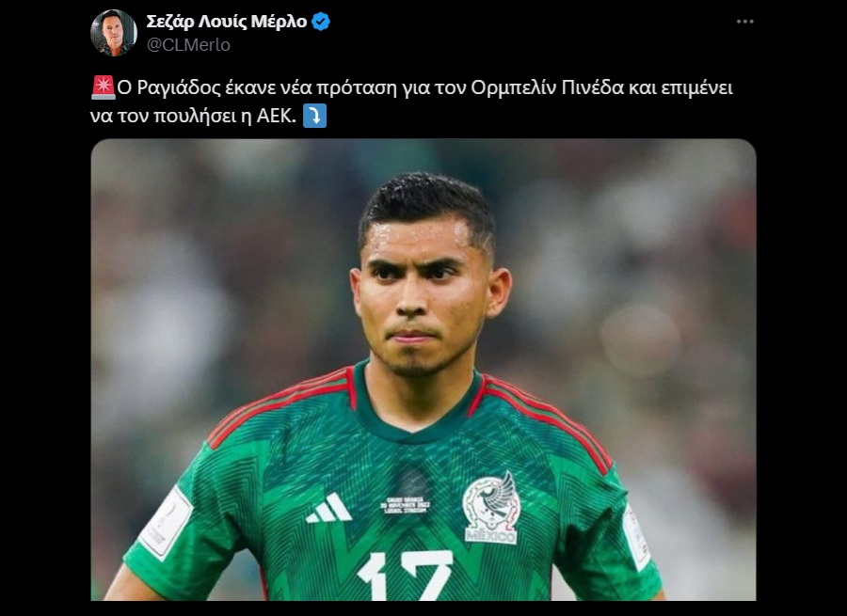Viewport: 847px width, 616px height.
Task: Click the red siren emoji in the tweet
Action: click(x=103, y=87)
